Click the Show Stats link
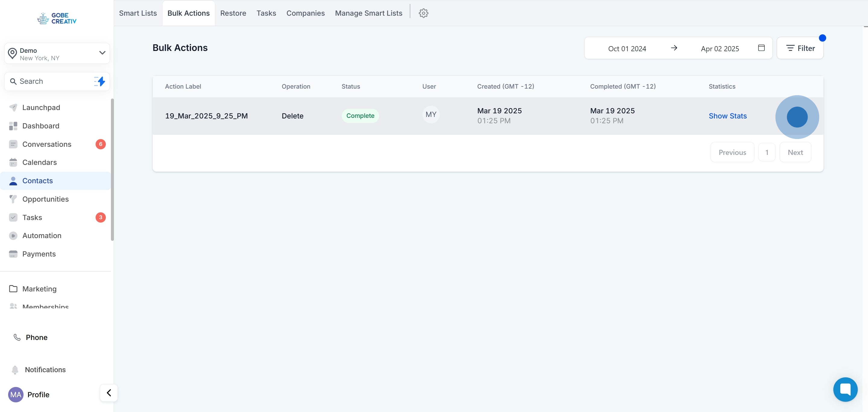Image resolution: width=868 pixels, height=412 pixels. (728, 116)
